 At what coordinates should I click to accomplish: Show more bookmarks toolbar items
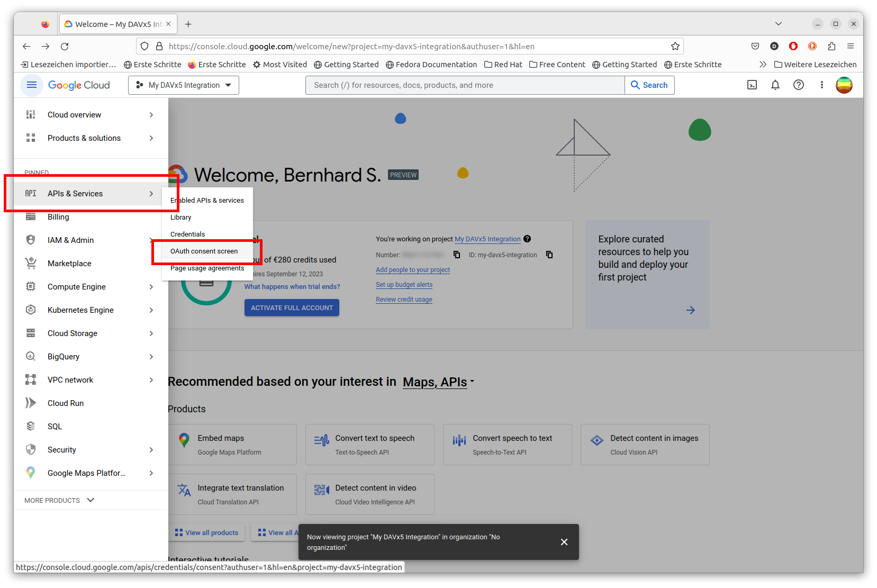(763, 65)
